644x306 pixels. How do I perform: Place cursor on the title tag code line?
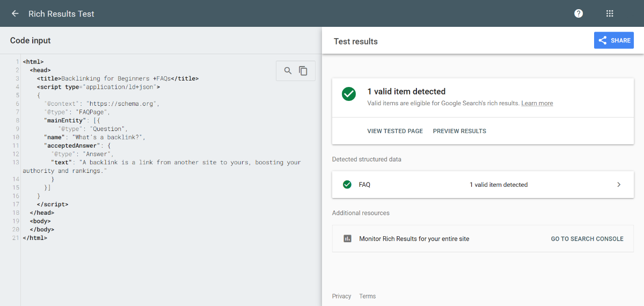pyautogui.click(x=118, y=78)
